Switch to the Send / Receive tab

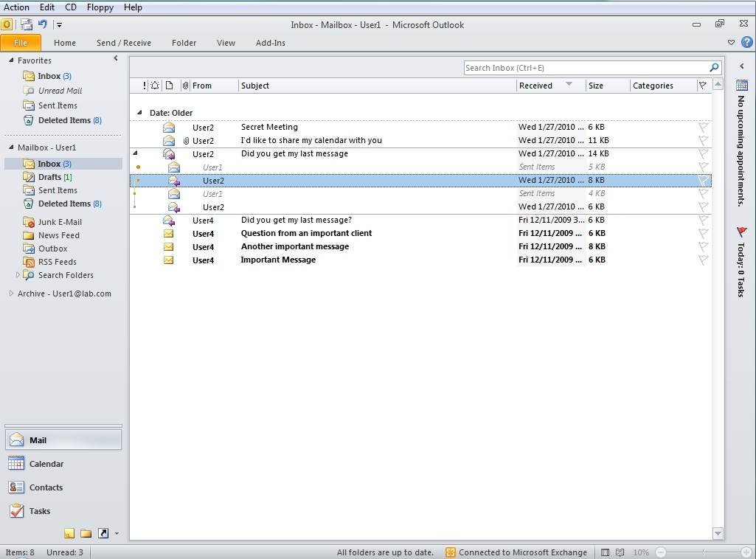point(123,43)
